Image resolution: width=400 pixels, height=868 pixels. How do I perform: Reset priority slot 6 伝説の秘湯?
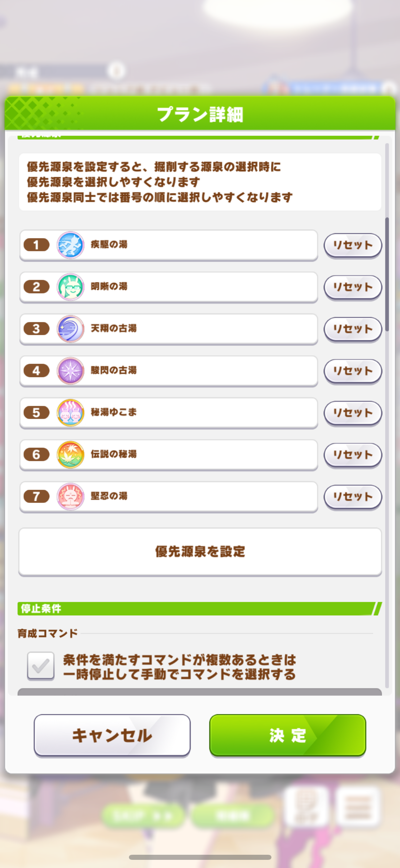click(353, 455)
